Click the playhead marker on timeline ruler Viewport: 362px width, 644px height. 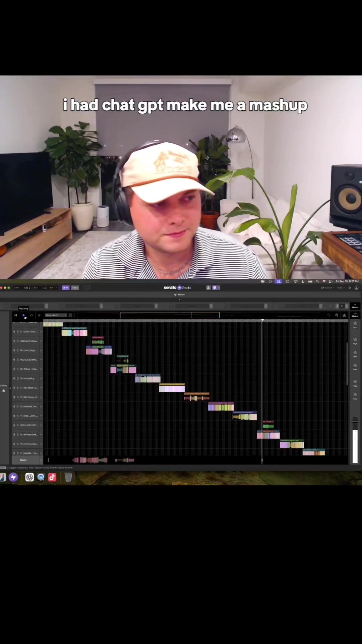click(262, 320)
